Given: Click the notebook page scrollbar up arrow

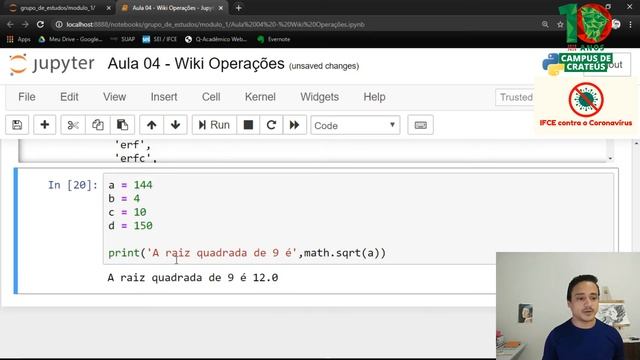Looking at the screenshot, I should point(636,144).
